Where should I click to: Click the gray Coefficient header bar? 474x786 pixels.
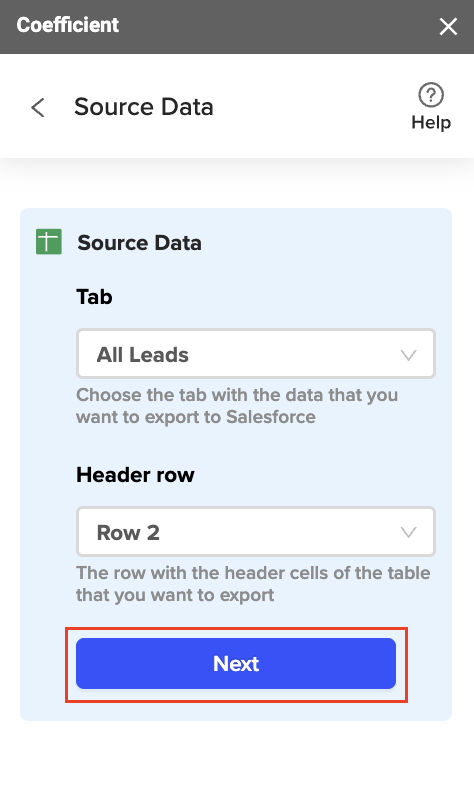coord(237,27)
